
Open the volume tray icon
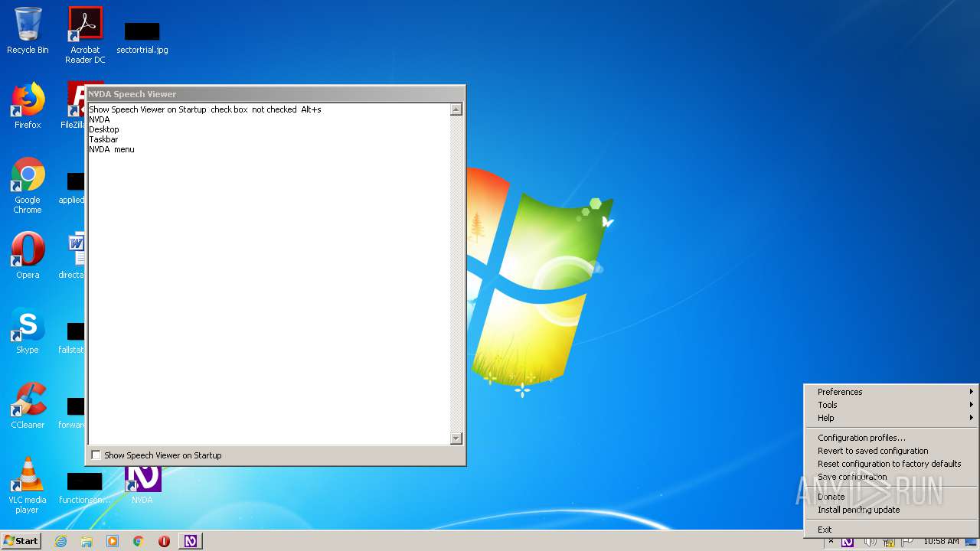point(871,541)
